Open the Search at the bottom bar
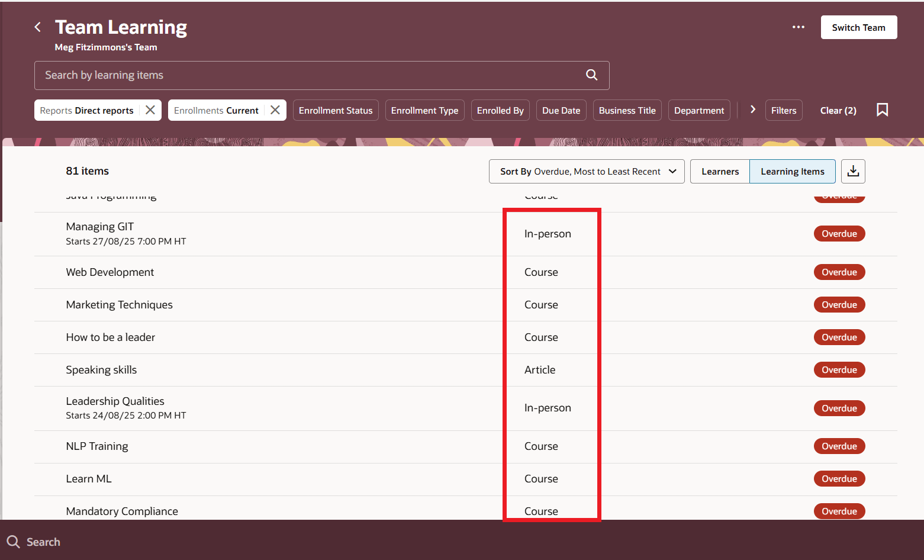924x560 pixels. tap(33, 542)
